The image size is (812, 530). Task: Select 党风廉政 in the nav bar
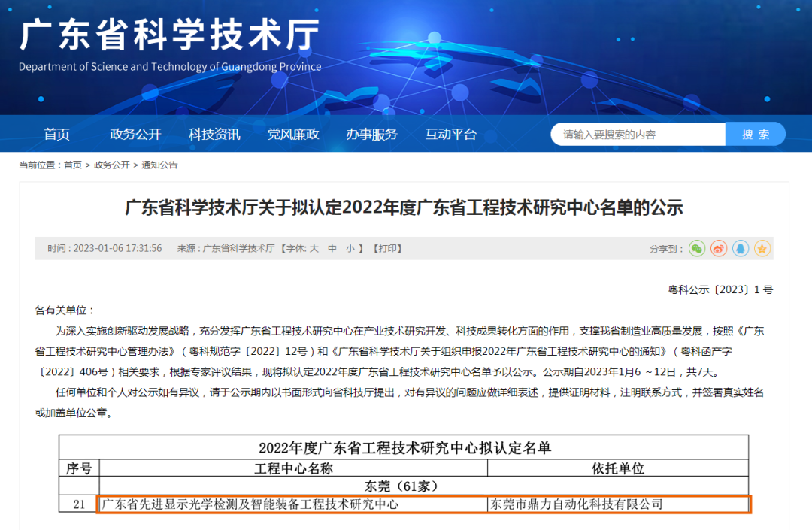coord(293,135)
